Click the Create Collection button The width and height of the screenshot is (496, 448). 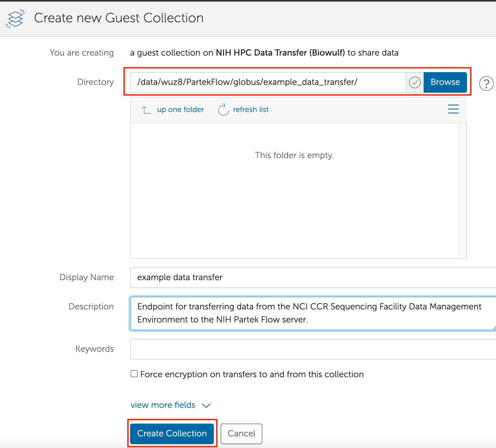point(172,433)
